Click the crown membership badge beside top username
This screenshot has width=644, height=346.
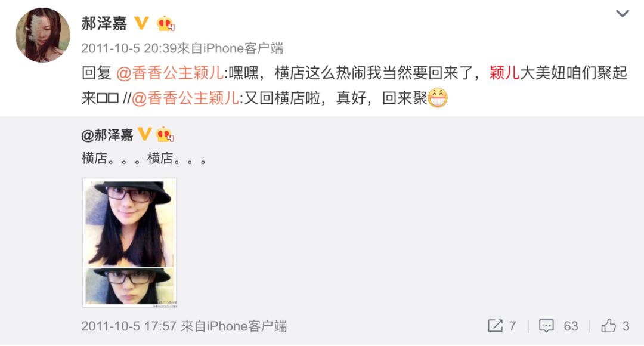(x=166, y=23)
